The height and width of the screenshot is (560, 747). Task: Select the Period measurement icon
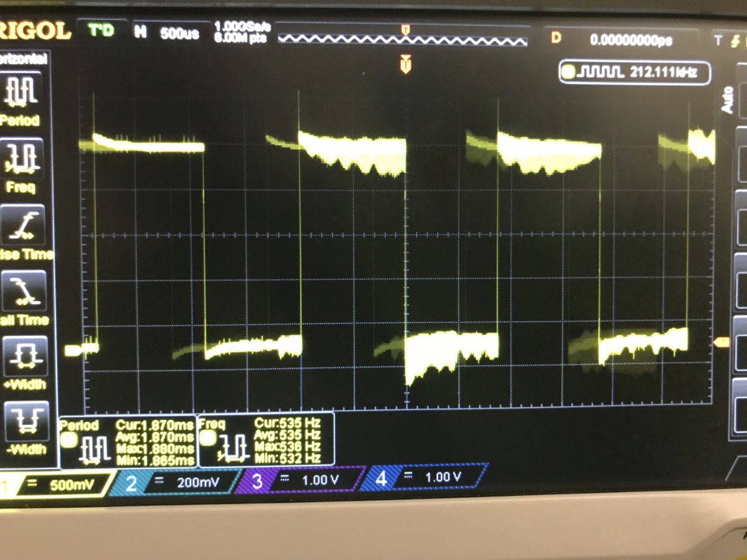22,91
